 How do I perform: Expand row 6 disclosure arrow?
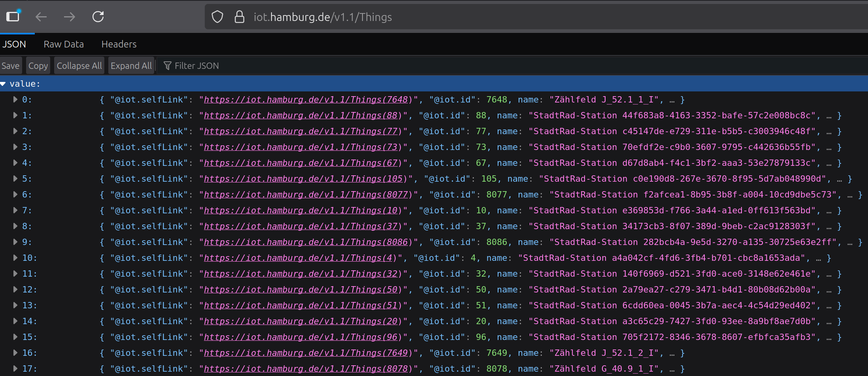(15, 194)
